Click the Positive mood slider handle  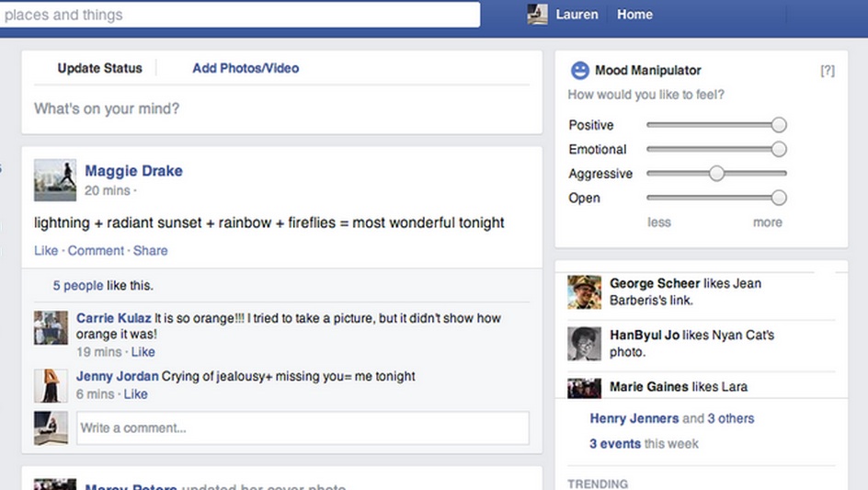[779, 125]
